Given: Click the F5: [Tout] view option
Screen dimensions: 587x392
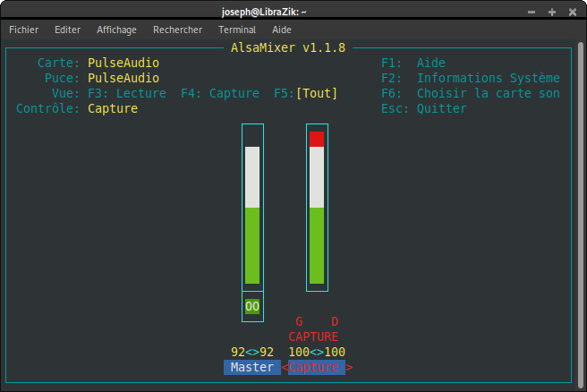Looking at the screenshot, I should 305,93.
